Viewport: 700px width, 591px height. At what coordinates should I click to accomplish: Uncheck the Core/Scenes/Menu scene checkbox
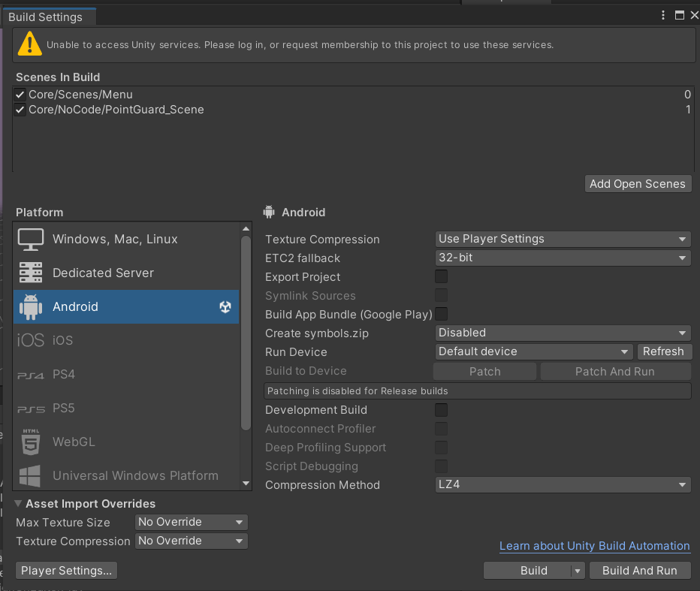click(20, 95)
